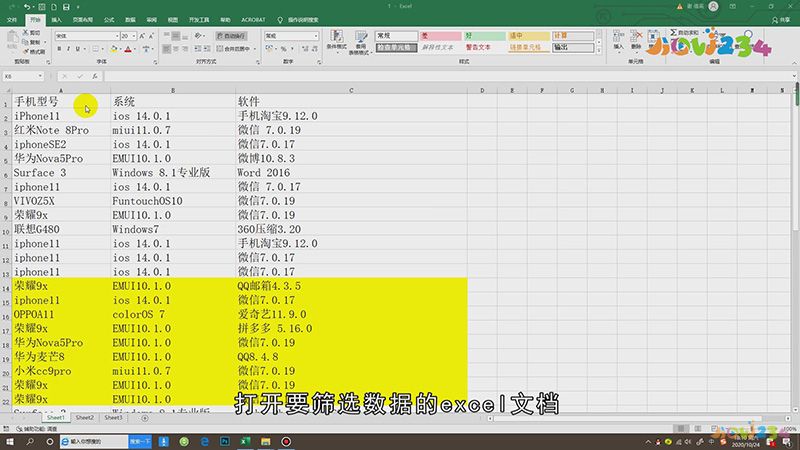
Task: Toggle left text alignment
Action: [x=167, y=49]
